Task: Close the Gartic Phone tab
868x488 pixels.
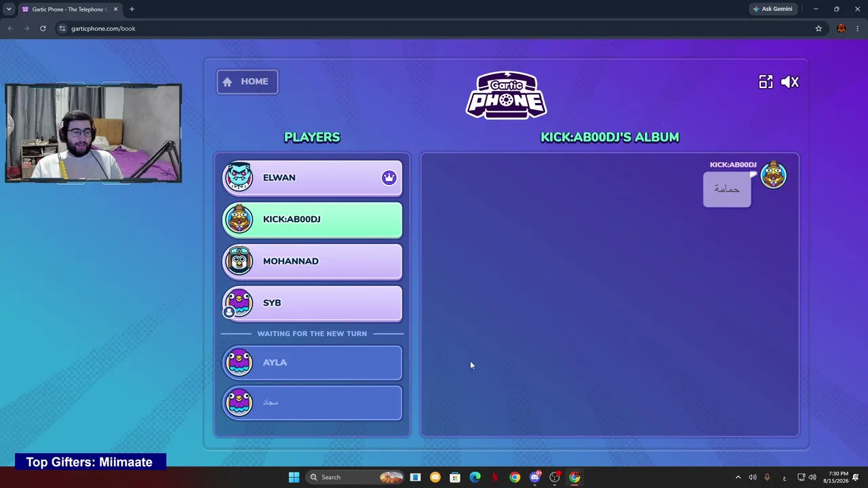Action: click(115, 9)
